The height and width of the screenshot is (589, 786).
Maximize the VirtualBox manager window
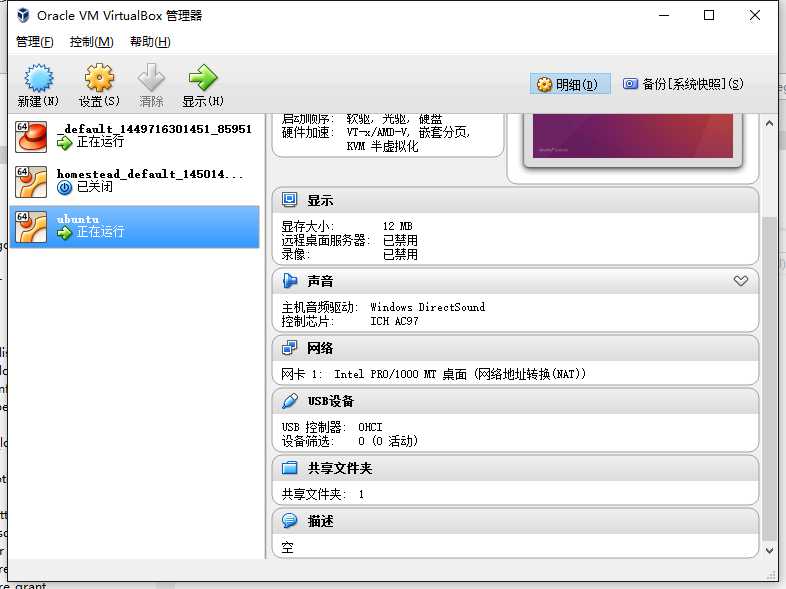point(709,15)
